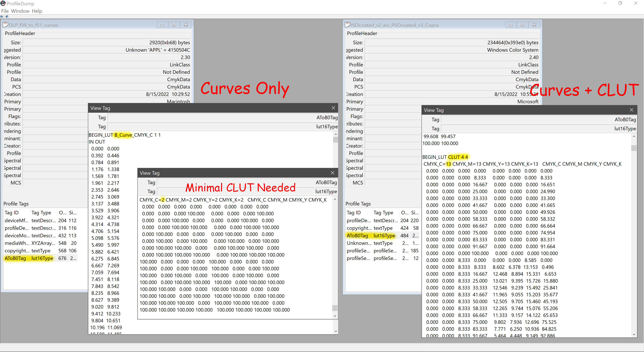Close the View Tag dialog showing CLUT 4 4
Image resolution: width=644 pixels, height=352 pixels.
click(x=631, y=110)
